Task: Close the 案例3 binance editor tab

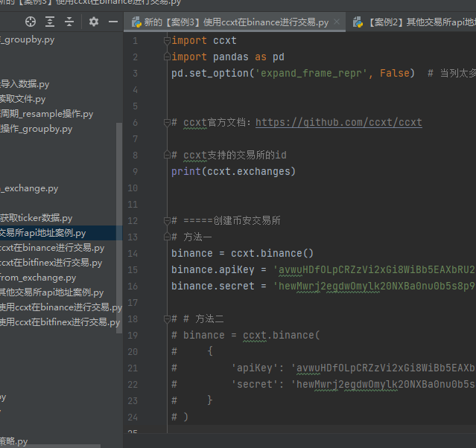Action: pos(337,22)
